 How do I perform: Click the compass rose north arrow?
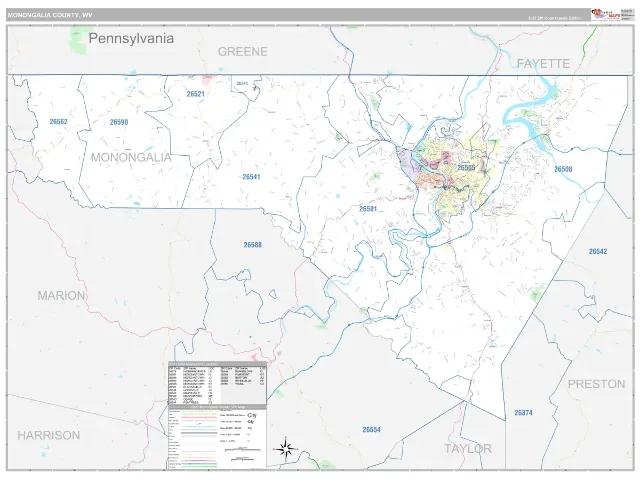coord(286,449)
